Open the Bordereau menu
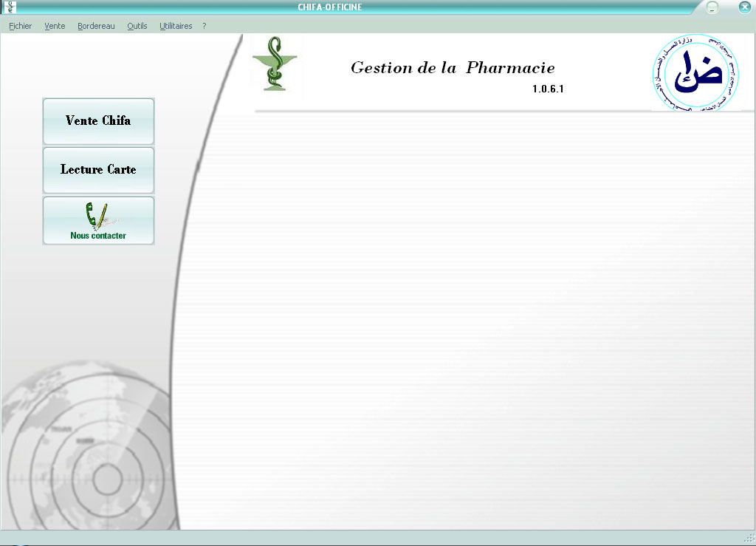This screenshot has width=756, height=546. (x=96, y=26)
